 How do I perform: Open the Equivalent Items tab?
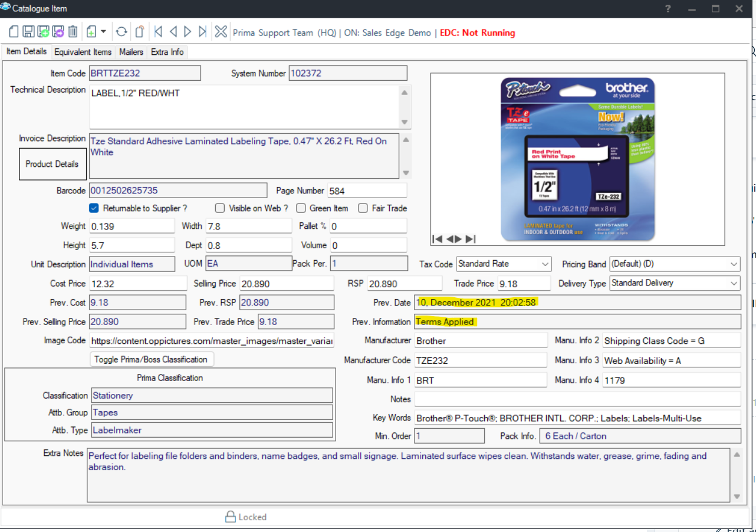[83, 52]
